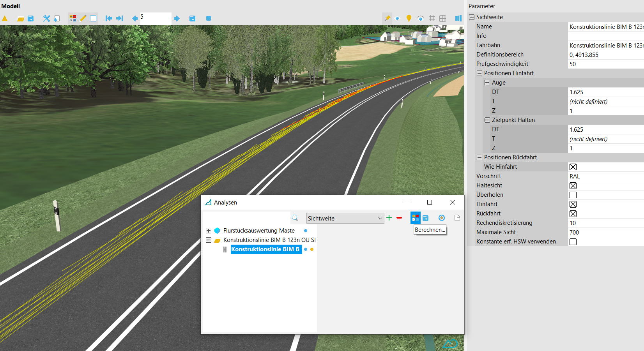Remove analysis with the red minus

(399, 218)
